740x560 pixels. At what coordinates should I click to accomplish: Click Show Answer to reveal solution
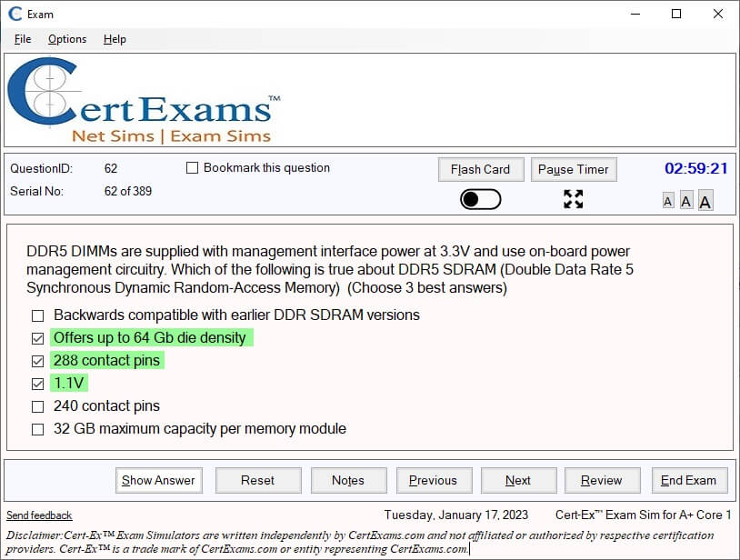click(x=158, y=480)
